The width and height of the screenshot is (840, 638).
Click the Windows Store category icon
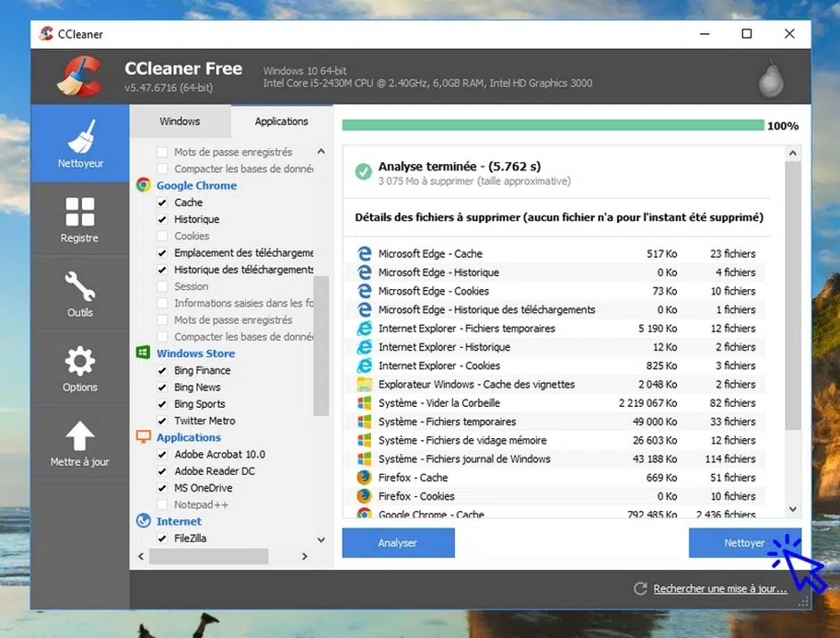point(143,352)
